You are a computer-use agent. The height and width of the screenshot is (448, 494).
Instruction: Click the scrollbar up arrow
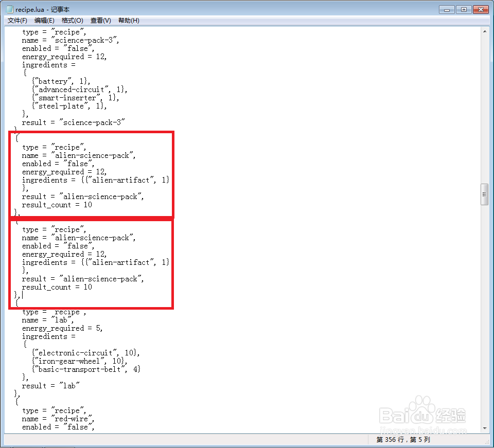485,31
